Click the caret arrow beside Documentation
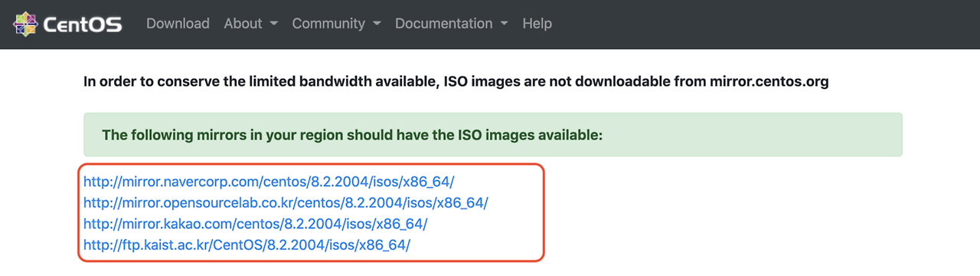The height and width of the screenshot is (276, 980). point(504,25)
